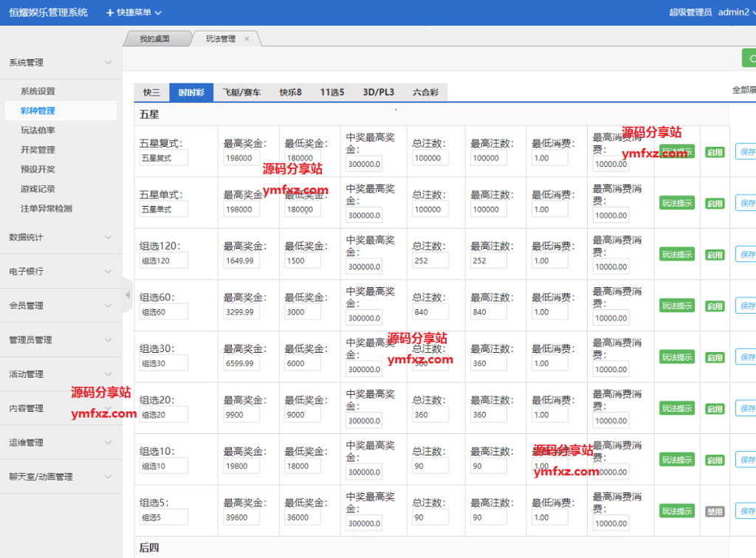This screenshot has width=756, height=558.
Task: Expand the 会员管理 sidebar section
Action: pyautogui.click(x=61, y=306)
